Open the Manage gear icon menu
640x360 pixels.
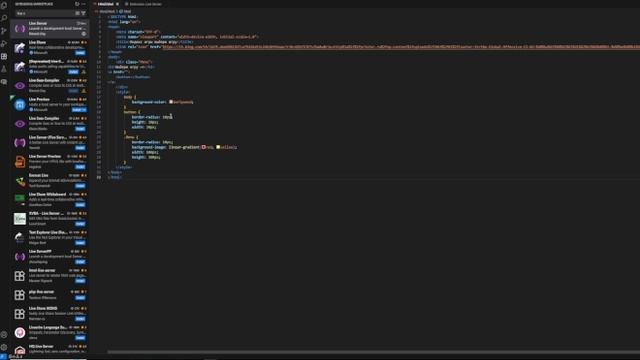pyautogui.click(x=4, y=347)
